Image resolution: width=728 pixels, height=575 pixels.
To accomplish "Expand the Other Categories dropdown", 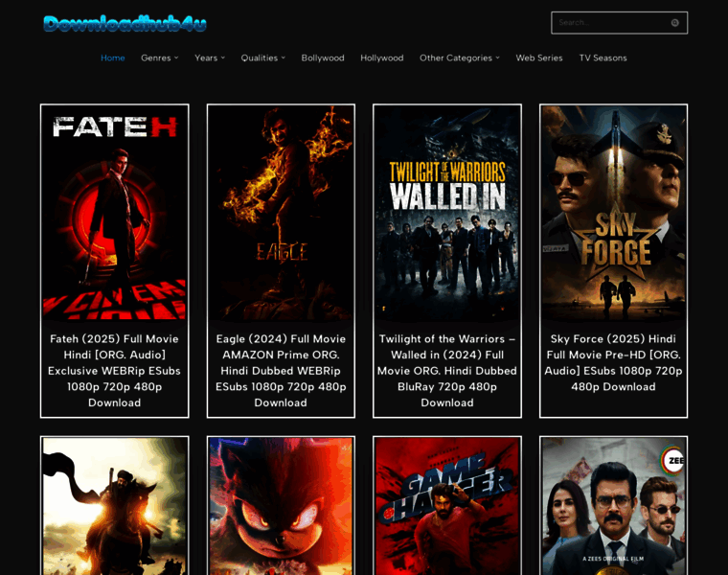I will tap(460, 58).
